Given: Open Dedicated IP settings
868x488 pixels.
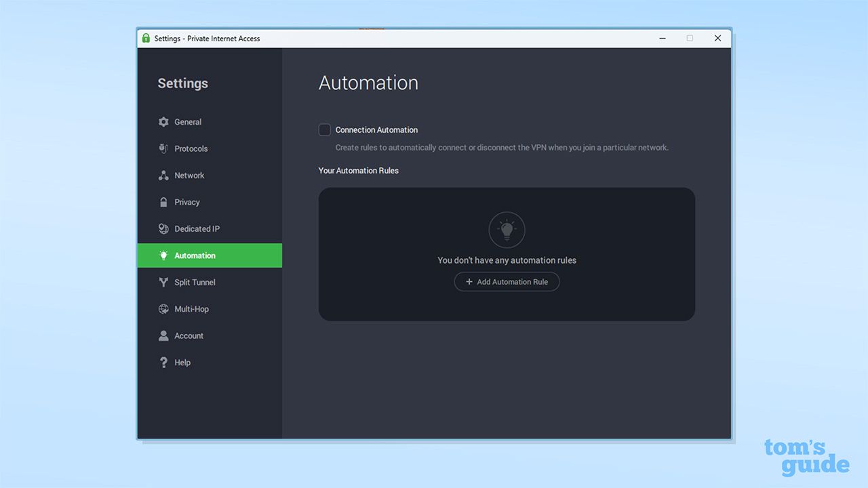Looking at the screenshot, I should pyautogui.click(x=210, y=229).
